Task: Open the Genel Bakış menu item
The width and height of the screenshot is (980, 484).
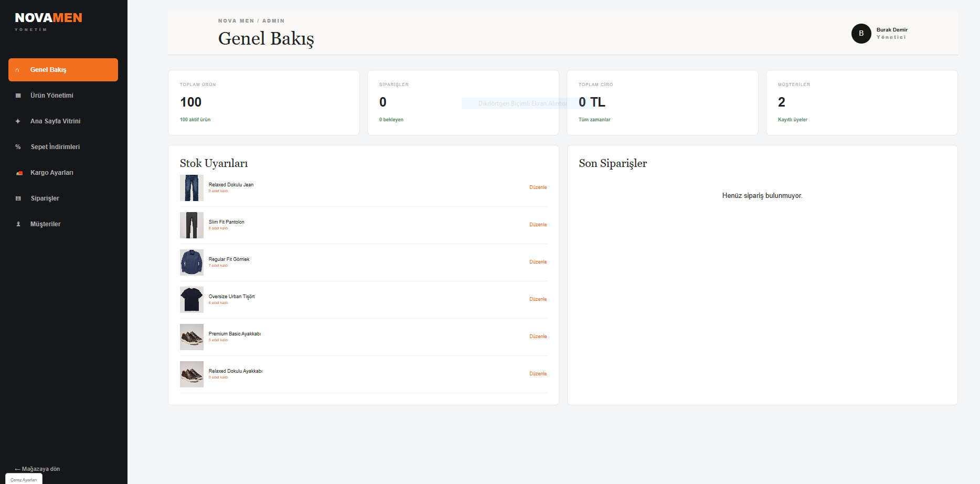Action: pos(63,70)
